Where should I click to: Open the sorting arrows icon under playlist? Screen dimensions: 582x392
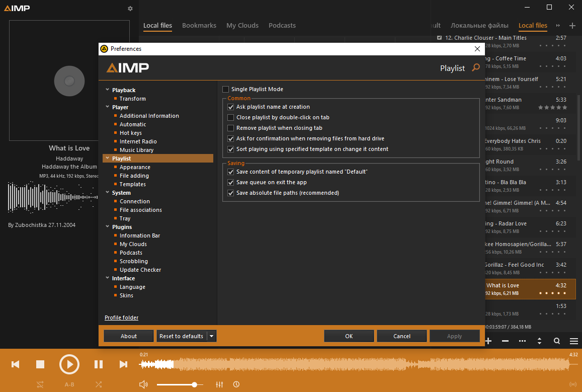(539, 341)
